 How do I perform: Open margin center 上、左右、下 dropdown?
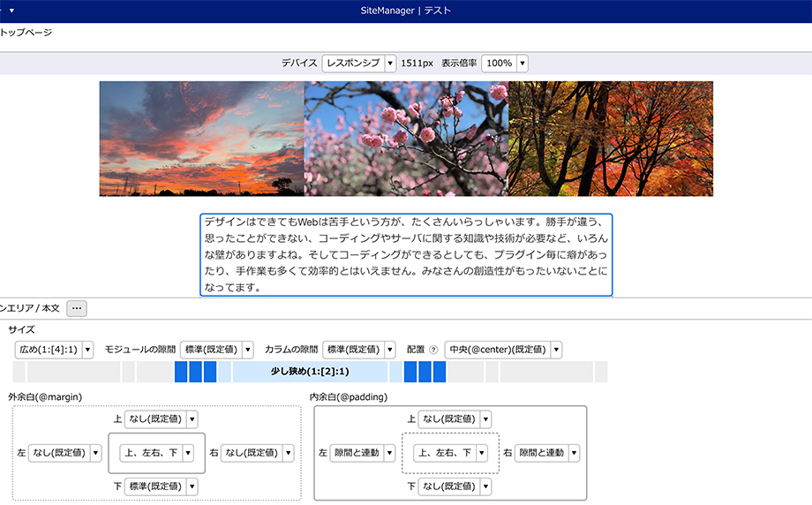(x=156, y=453)
